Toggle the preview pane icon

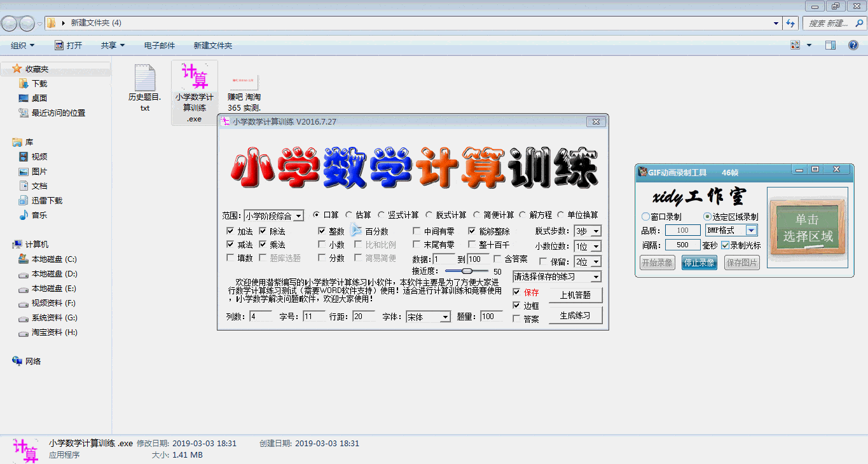pyautogui.click(x=830, y=45)
